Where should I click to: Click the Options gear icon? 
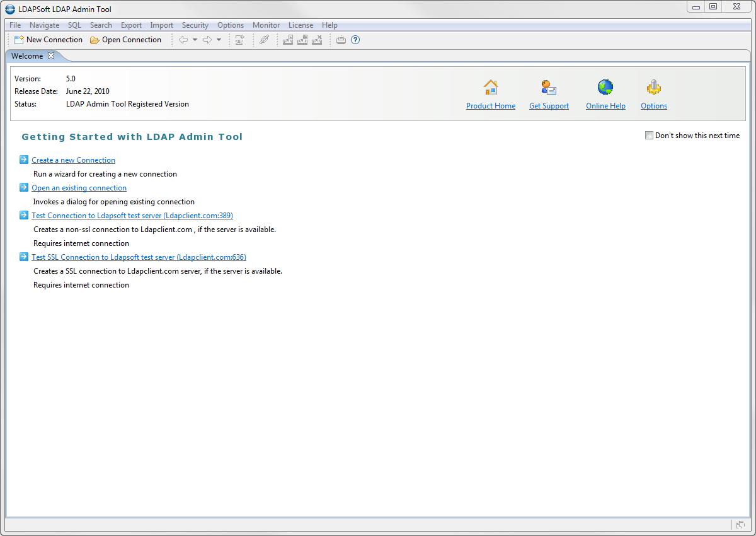click(654, 88)
